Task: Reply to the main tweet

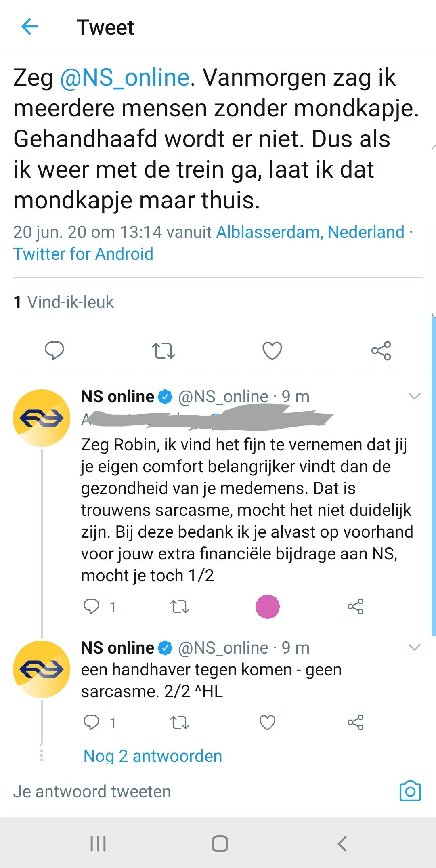Action: (54, 350)
